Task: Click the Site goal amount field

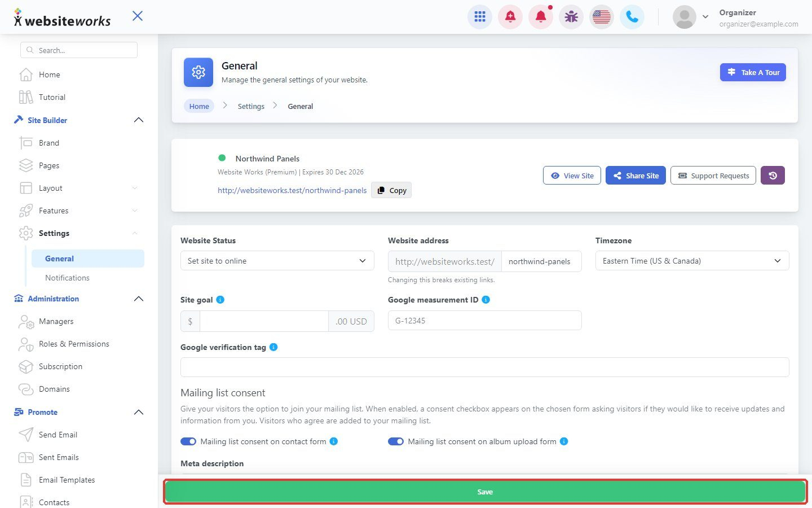Action: tap(264, 321)
